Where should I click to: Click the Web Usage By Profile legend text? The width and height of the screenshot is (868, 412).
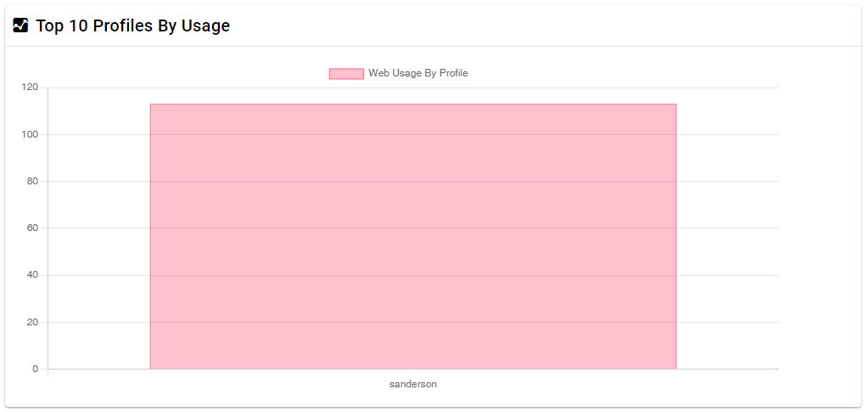[x=418, y=73]
